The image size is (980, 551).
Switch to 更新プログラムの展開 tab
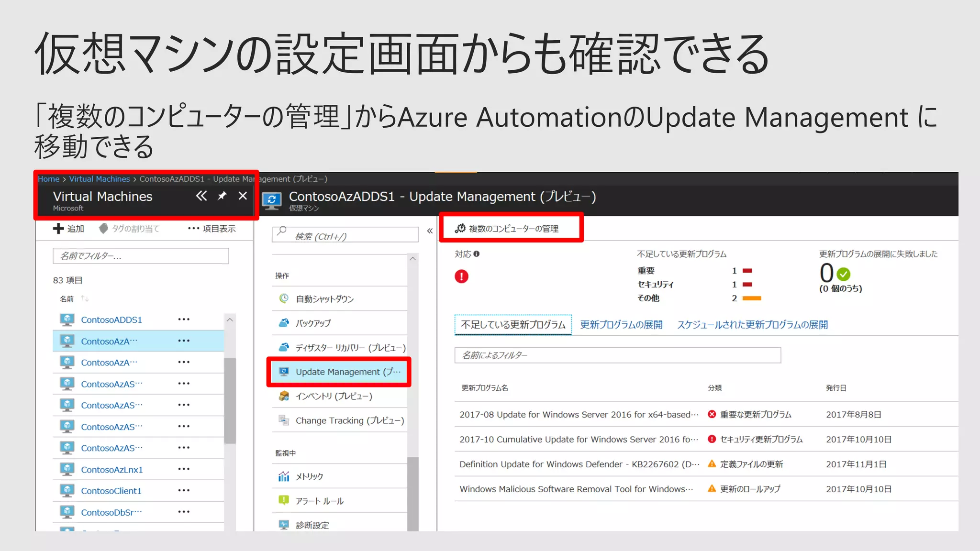coord(621,325)
